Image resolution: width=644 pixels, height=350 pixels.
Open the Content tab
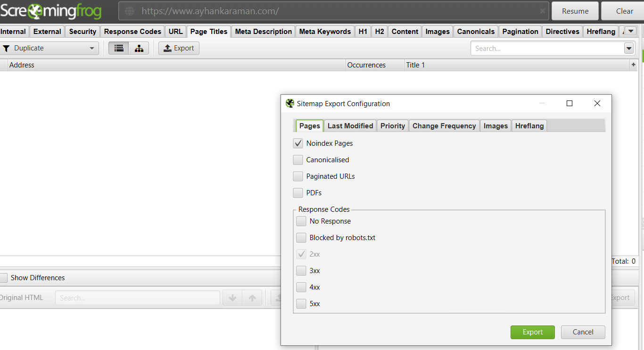(x=405, y=32)
